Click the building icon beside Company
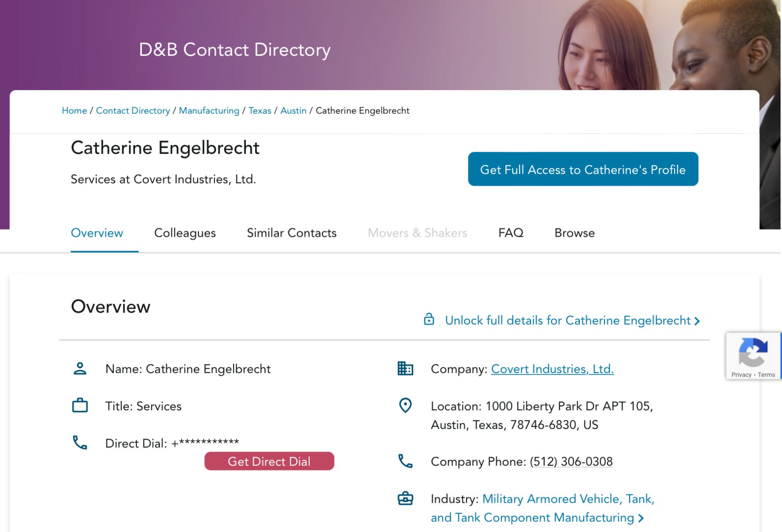782x532 pixels. pyautogui.click(x=405, y=368)
